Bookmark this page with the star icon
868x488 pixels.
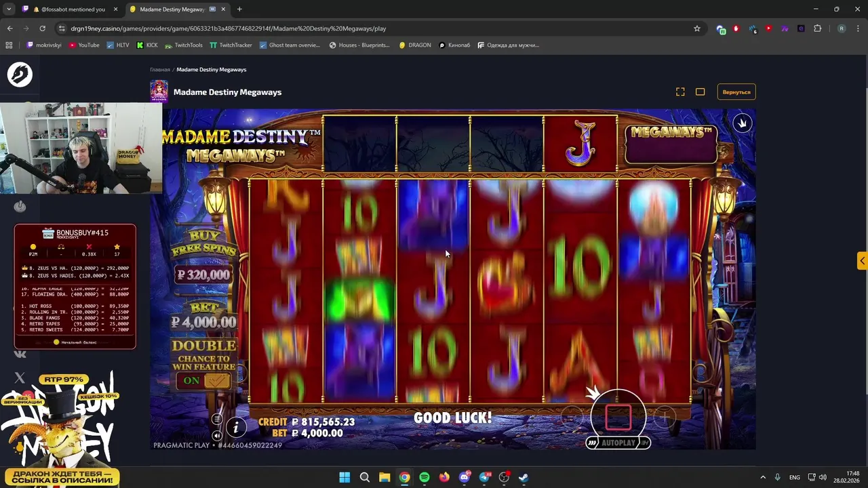pos(696,28)
